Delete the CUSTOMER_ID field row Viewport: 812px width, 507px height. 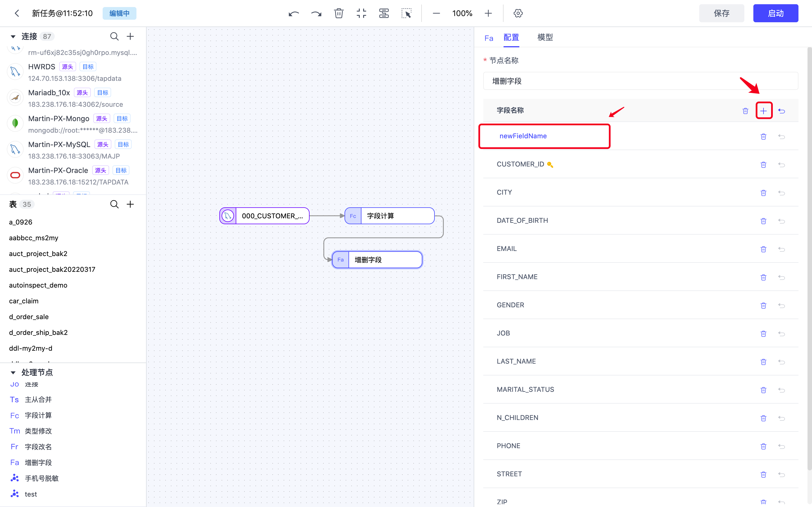(763, 165)
